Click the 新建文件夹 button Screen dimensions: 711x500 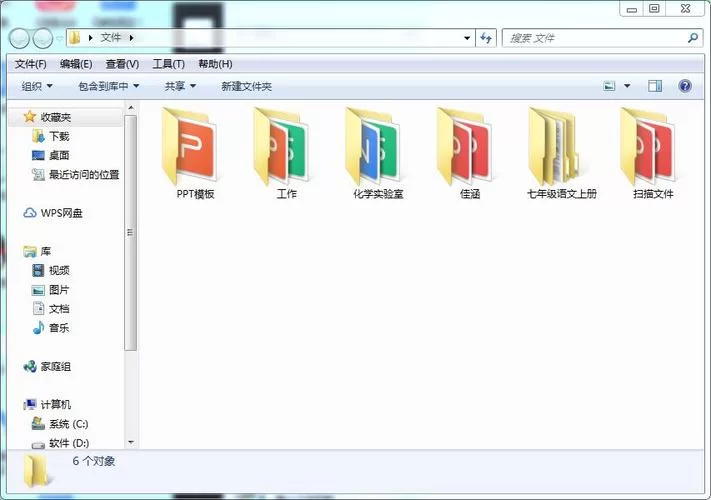[x=246, y=86]
